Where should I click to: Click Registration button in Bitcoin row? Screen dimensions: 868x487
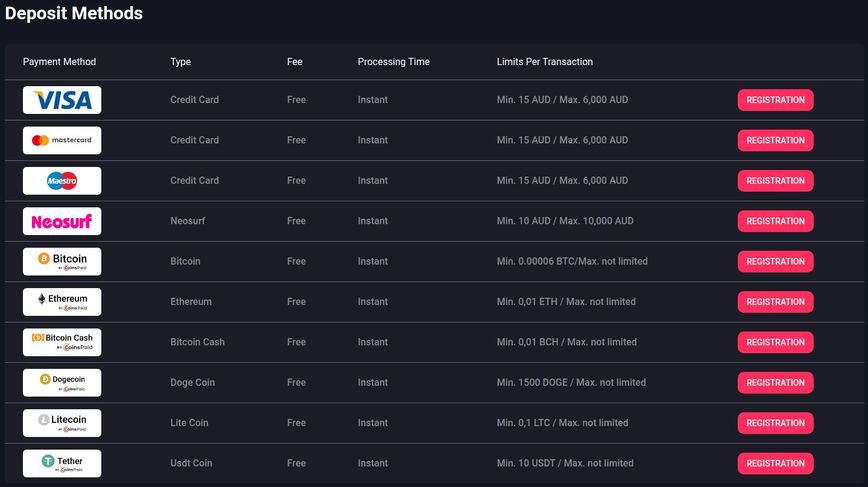tap(775, 262)
